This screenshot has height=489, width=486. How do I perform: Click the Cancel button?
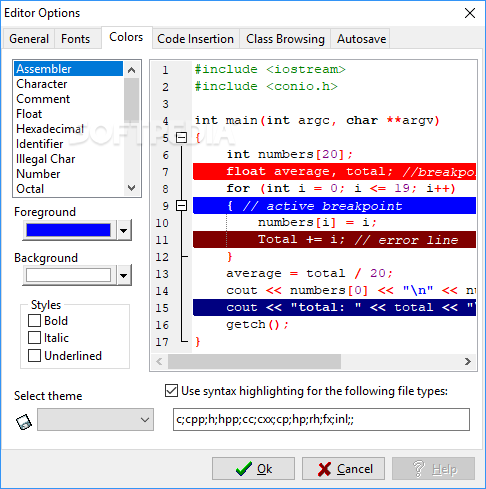[343, 469]
